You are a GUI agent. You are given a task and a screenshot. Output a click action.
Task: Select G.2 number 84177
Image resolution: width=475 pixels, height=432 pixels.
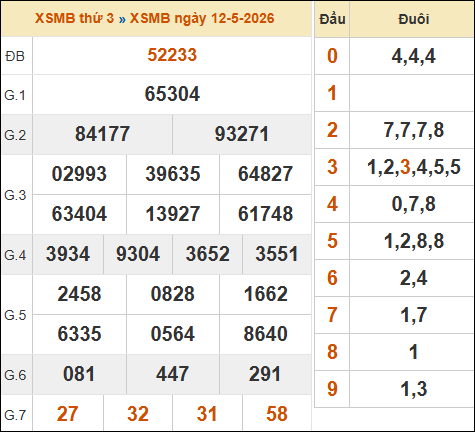pos(102,134)
